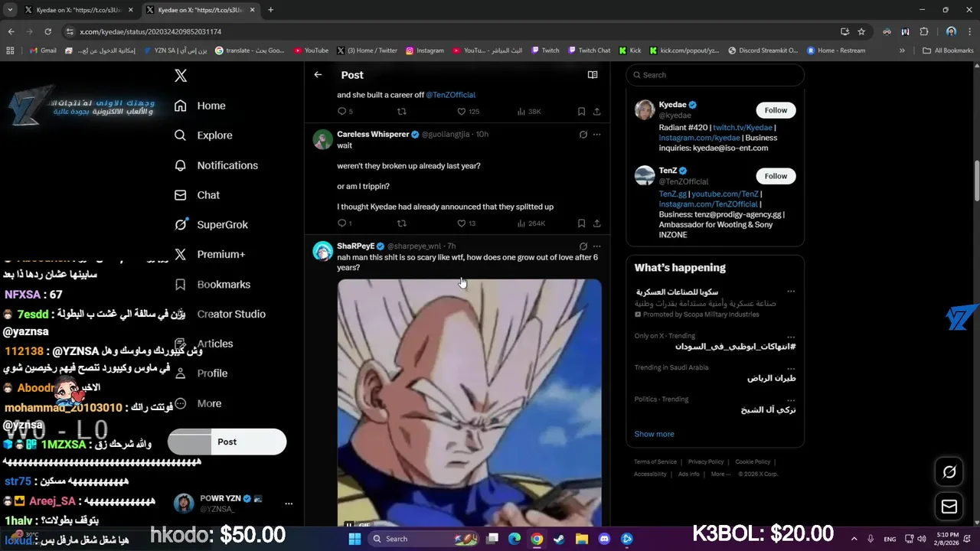This screenshot has height=551, width=980.
Task: Open account menu dots beside POWR YZN
Action: tap(289, 504)
